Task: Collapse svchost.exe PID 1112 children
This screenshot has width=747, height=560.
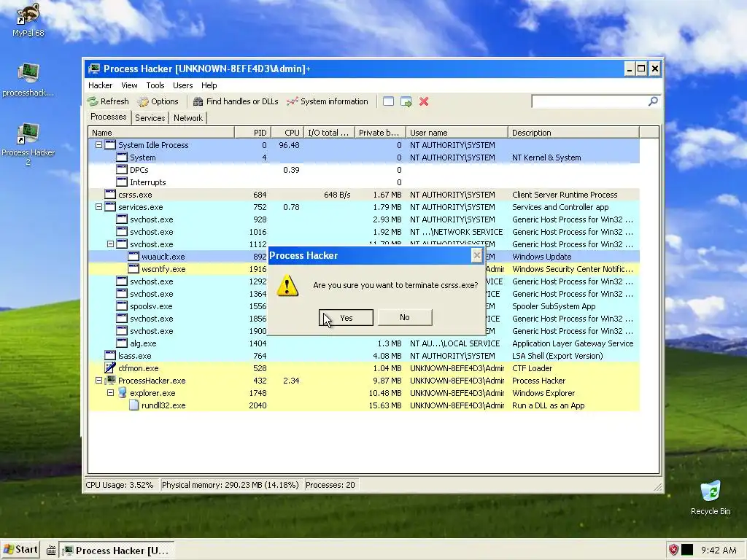Action: [x=110, y=244]
